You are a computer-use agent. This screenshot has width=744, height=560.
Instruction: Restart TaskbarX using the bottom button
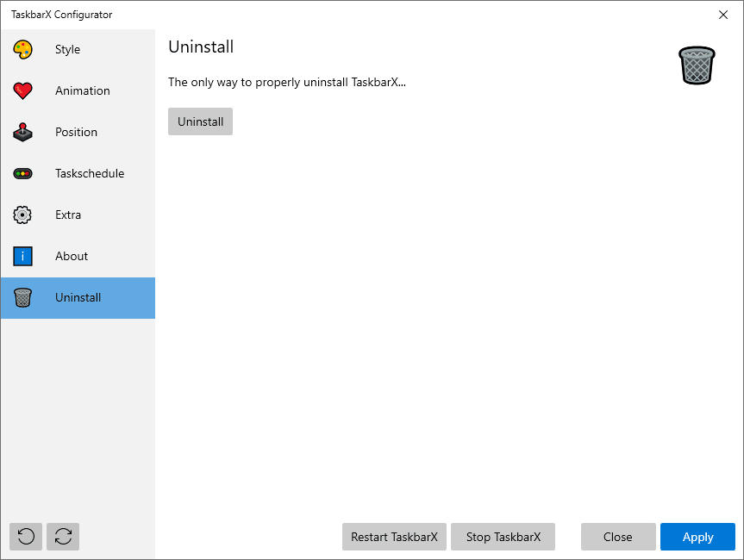[394, 537]
